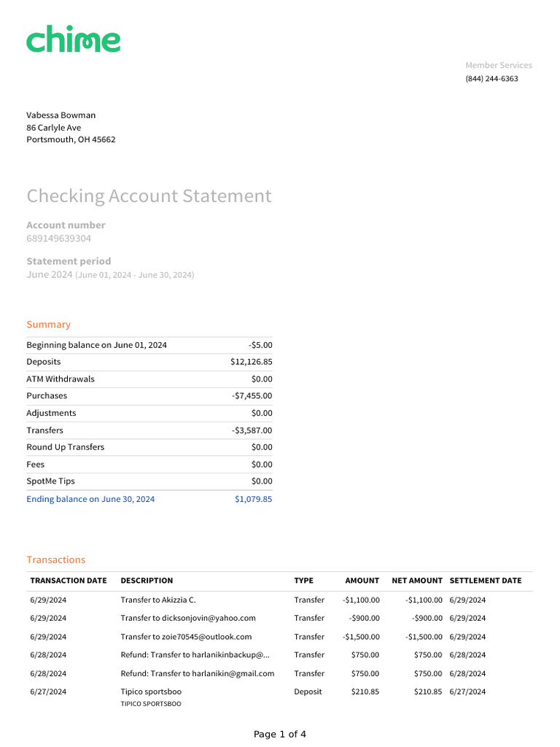Click the Deposits amount $12,126.85
Image resolution: width=560 pixels, height=747 pixels.
point(251,362)
